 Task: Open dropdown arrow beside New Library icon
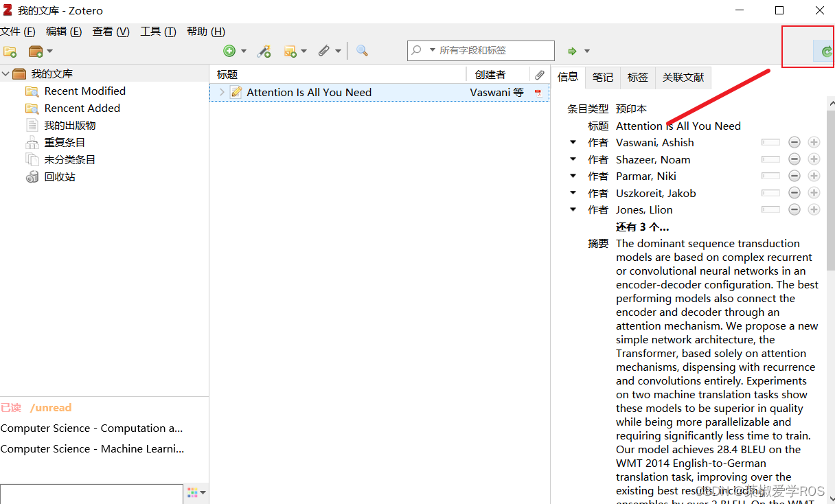[x=49, y=51]
